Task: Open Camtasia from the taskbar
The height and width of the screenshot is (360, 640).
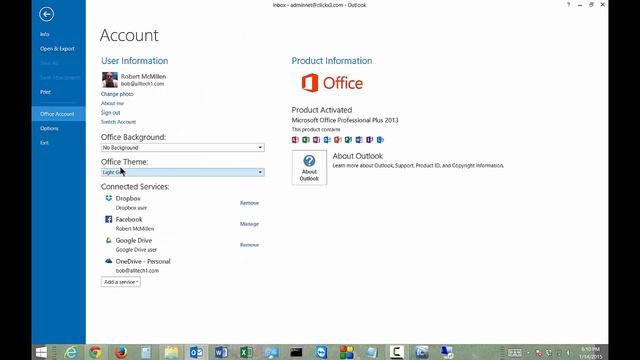Action: pos(396,352)
